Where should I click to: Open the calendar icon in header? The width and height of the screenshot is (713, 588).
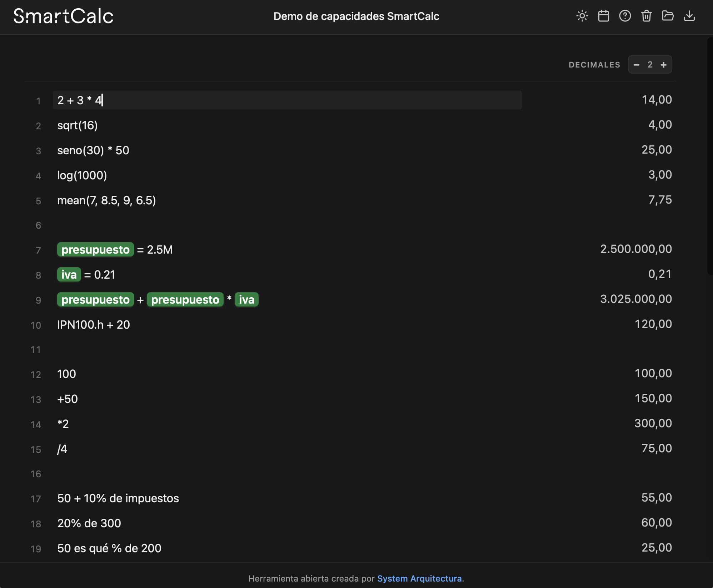(603, 16)
